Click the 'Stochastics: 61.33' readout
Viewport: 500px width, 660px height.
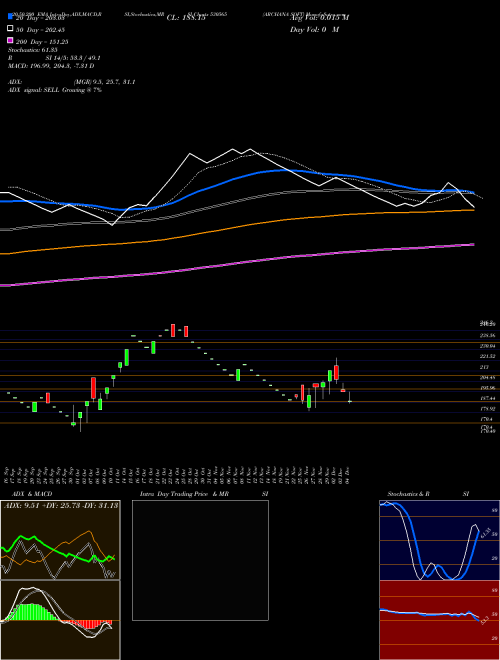pyautogui.click(x=32, y=50)
